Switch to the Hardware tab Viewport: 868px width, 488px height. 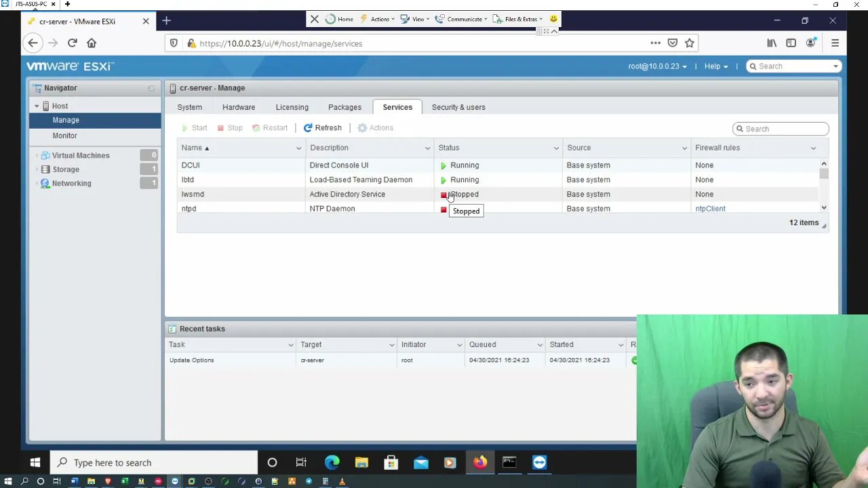click(x=239, y=107)
